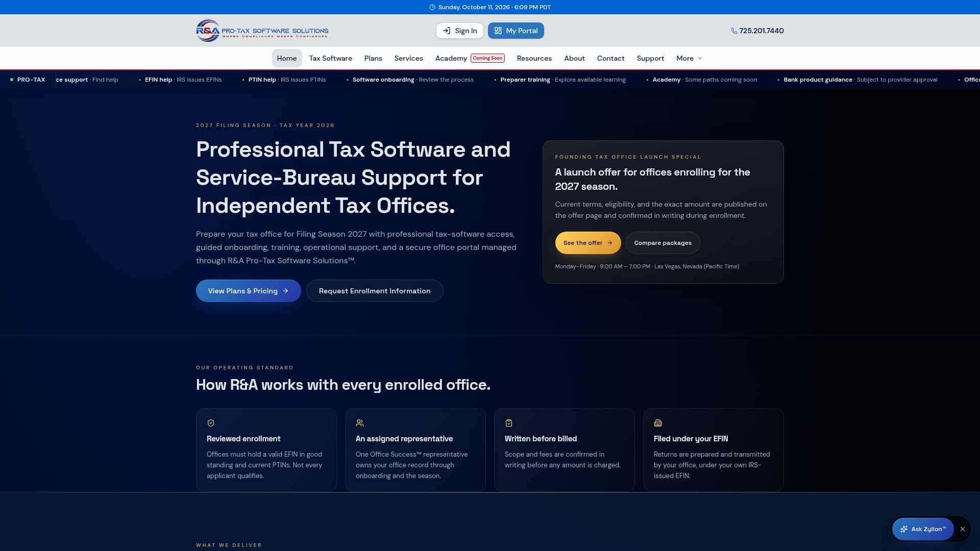Click the '2027 FILING SEASON · TAX YEAR 2026' label
Viewport: 980px width, 551px height.
[x=265, y=126]
